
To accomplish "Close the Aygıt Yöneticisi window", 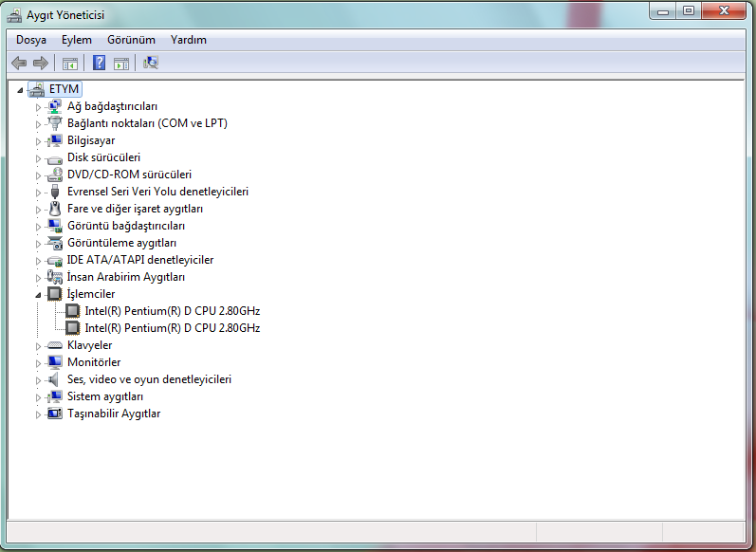I will coord(724,10).
